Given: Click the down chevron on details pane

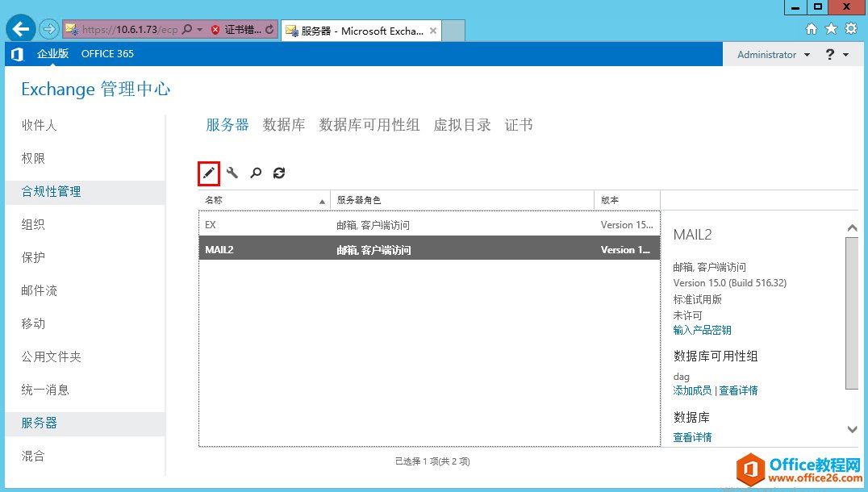Looking at the screenshot, I should pyautogui.click(x=853, y=430).
